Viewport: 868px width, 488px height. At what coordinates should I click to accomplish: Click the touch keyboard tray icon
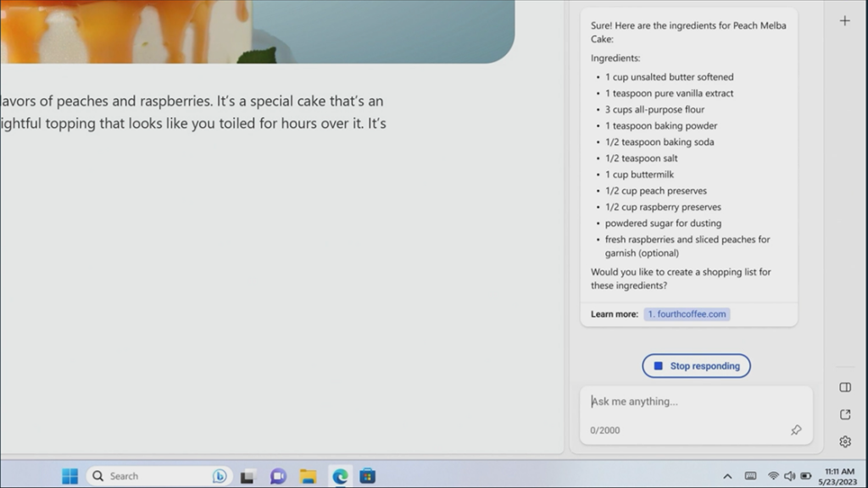pos(751,476)
